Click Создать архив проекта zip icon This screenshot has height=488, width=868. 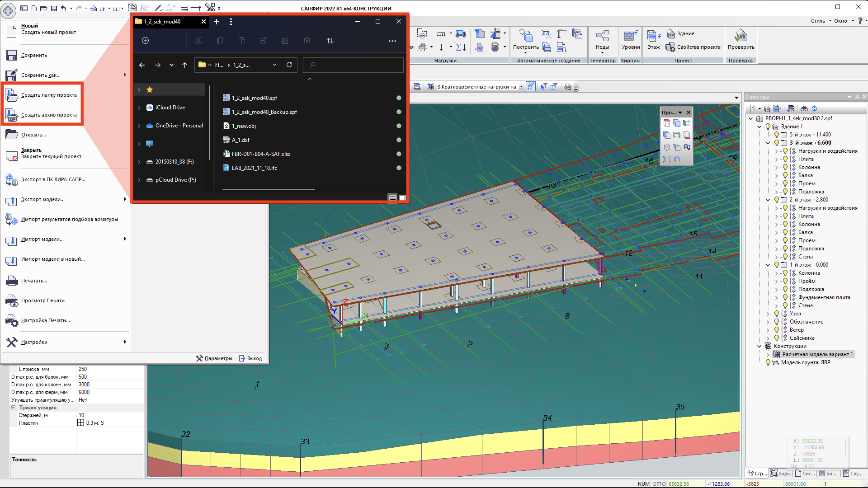[x=12, y=115]
